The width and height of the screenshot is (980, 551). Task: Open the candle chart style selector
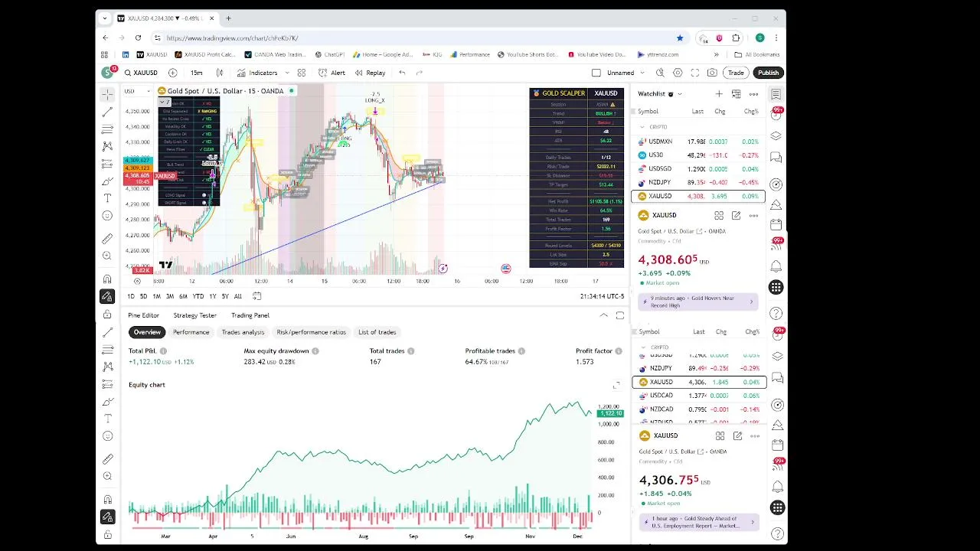click(220, 73)
